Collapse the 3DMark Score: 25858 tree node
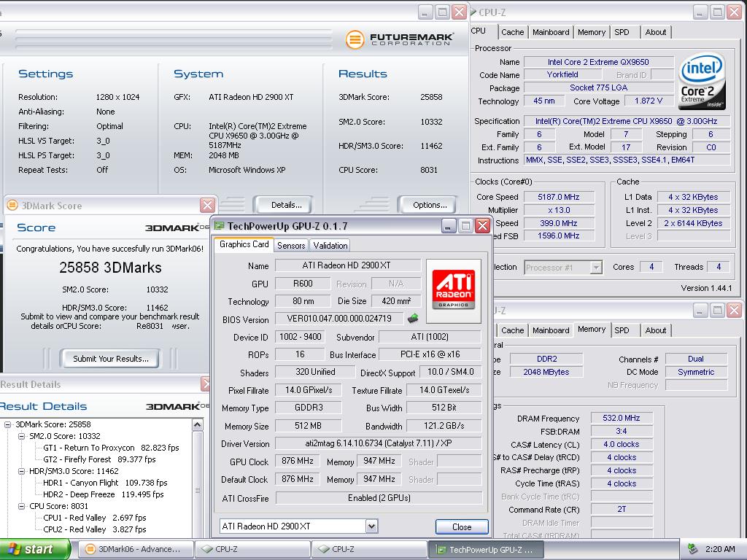The height and width of the screenshot is (560, 747). (x=7, y=424)
